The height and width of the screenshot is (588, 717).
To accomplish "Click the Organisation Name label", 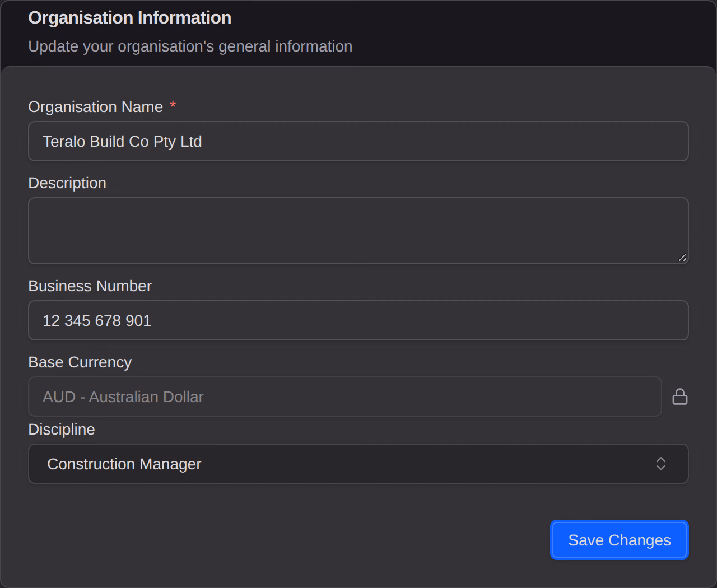I will [96, 107].
